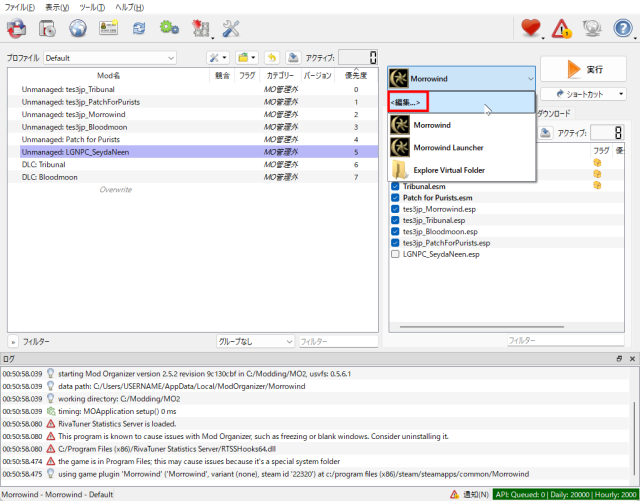Enable LGNPC_SeydaNeen.esp plugin
640x501 pixels.
(x=395, y=254)
